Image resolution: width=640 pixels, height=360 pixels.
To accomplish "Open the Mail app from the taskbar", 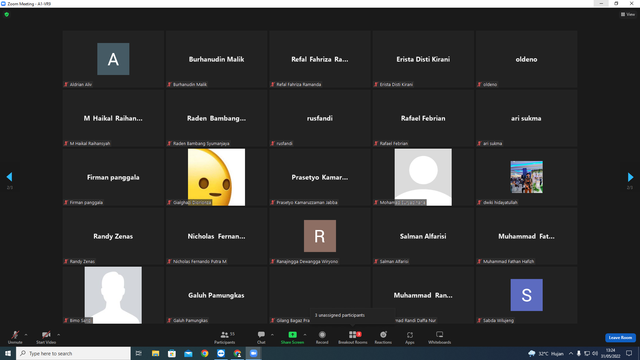I will pyautogui.click(x=188, y=353).
